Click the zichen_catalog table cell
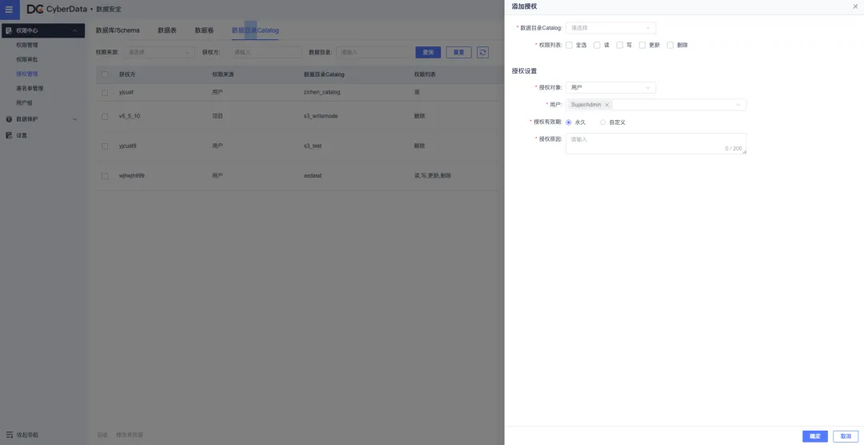The height and width of the screenshot is (445, 864). pyautogui.click(x=322, y=93)
